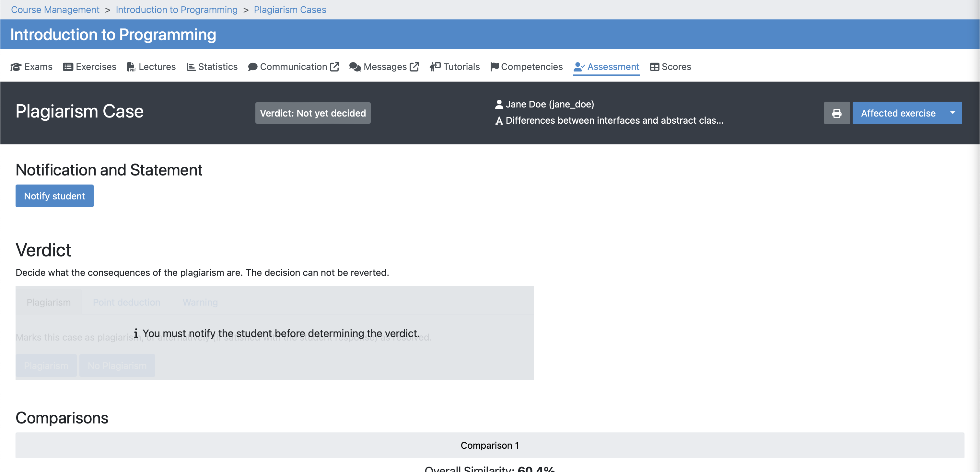Click the Lectures PDF file icon

click(x=131, y=67)
